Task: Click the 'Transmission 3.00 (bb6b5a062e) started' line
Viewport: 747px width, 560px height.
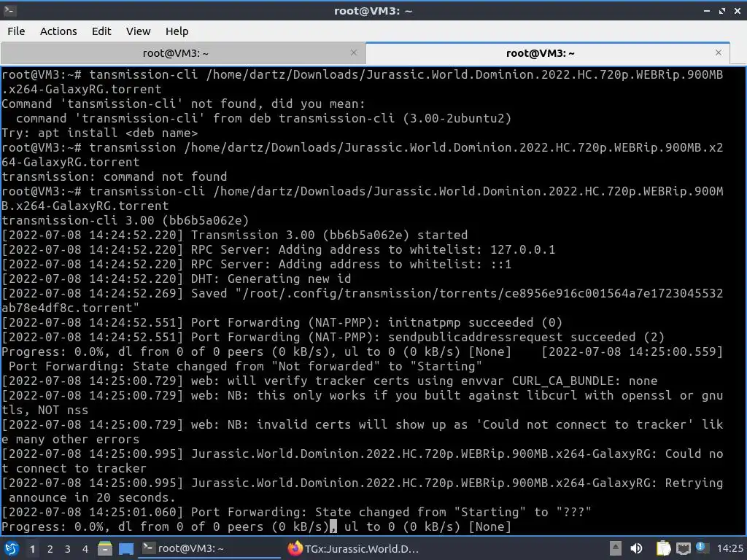Action: pyautogui.click(x=329, y=235)
